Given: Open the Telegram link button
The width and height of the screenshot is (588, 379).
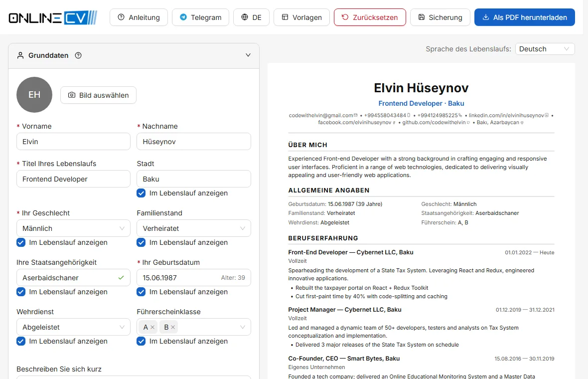Looking at the screenshot, I should [x=201, y=17].
